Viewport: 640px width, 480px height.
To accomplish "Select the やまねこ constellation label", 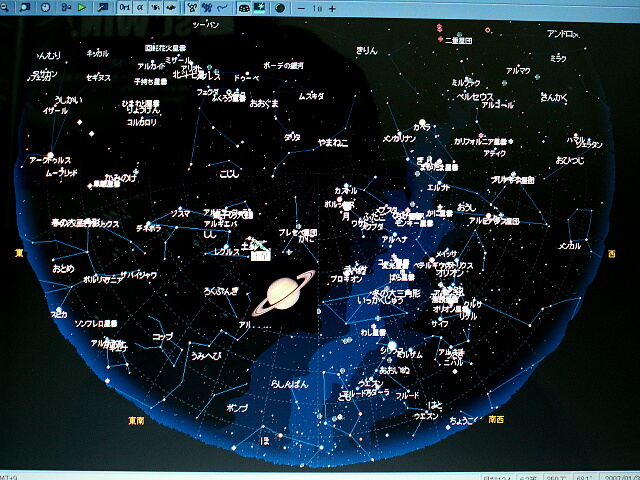I will click(333, 142).
